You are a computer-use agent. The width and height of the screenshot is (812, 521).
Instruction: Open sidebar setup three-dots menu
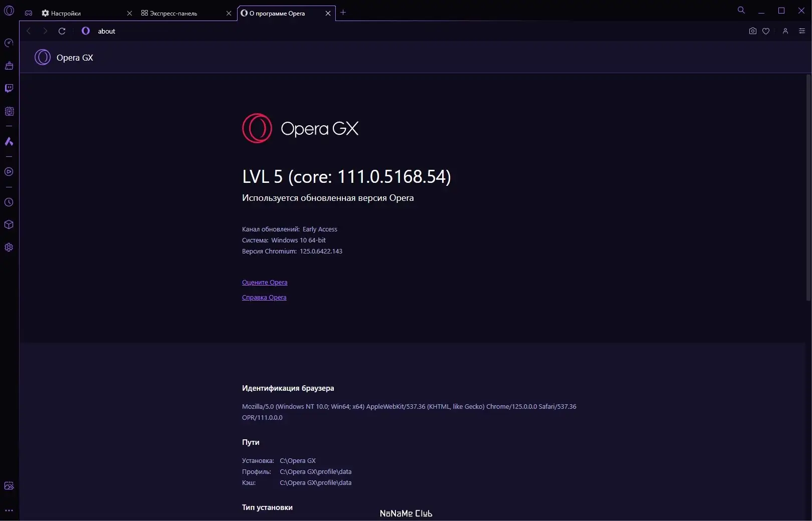9,510
